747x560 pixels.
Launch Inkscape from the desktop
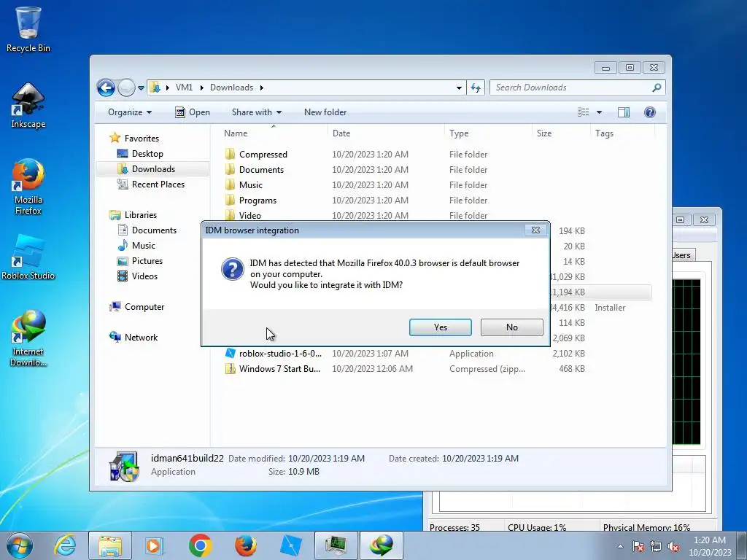pyautogui.click(x=28, y=106)
